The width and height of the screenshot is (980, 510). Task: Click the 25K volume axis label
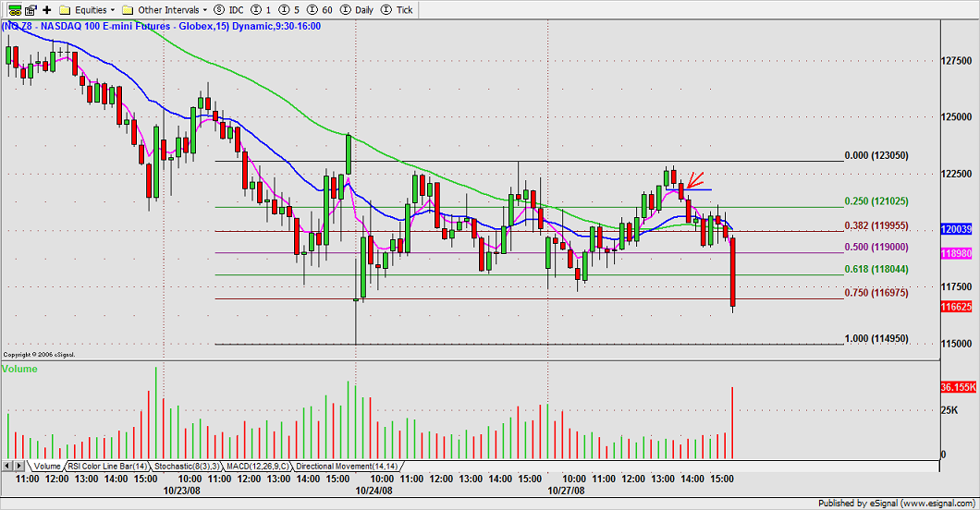click(x=949, y=410)
